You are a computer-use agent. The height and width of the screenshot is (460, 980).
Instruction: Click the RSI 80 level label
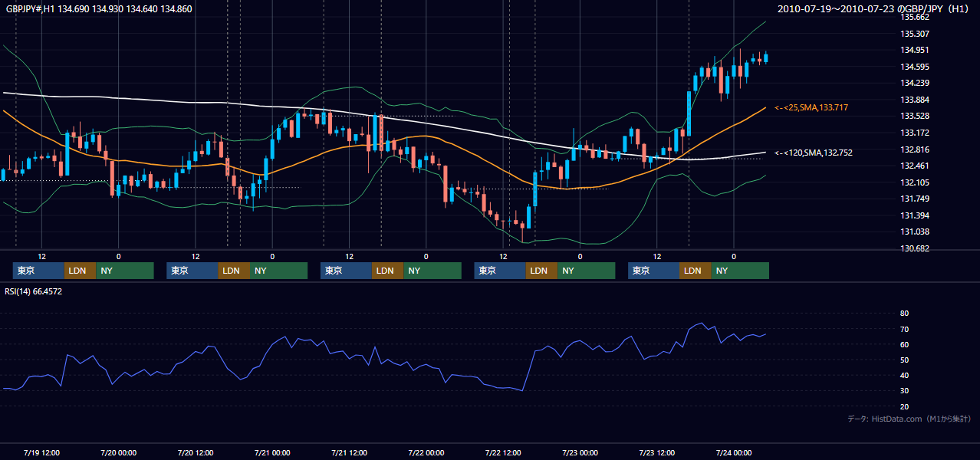pos(904,314)
